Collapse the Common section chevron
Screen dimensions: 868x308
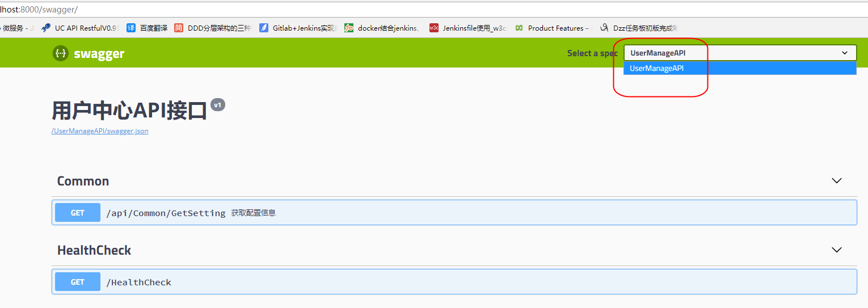click(836, 181)
